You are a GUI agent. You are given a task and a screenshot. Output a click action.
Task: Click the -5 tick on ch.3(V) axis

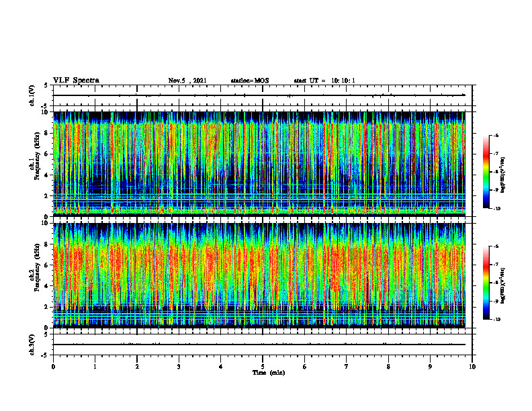pos(46,355)
